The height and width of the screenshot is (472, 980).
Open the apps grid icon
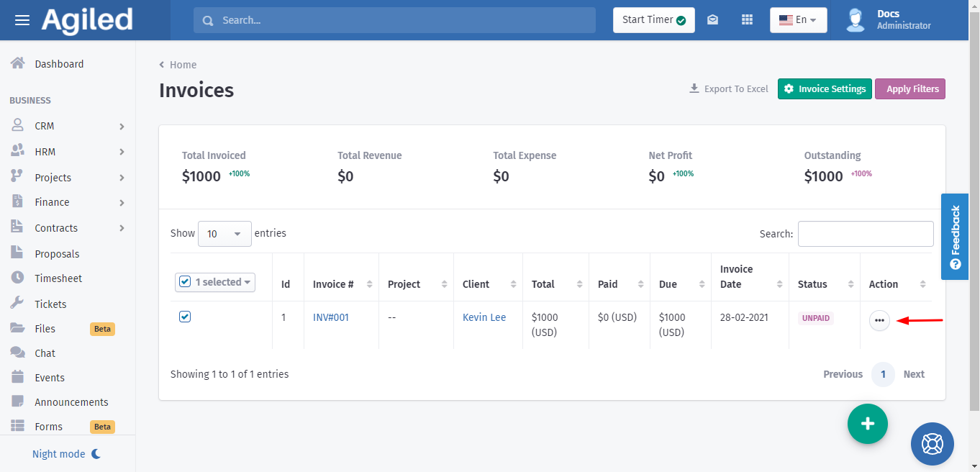747,20
